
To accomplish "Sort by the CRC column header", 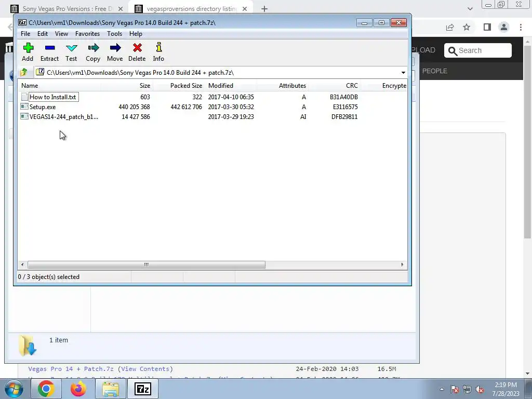I will point(335,86).
